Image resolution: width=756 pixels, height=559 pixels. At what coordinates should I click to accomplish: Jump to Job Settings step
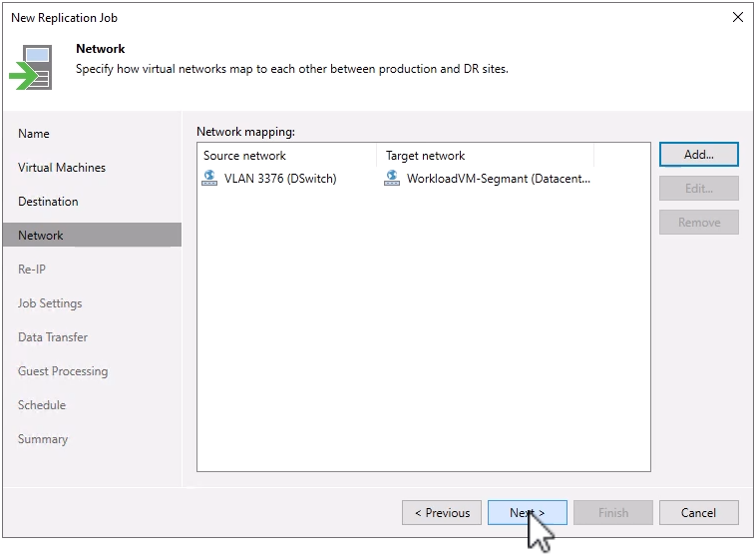coord(50,303)
